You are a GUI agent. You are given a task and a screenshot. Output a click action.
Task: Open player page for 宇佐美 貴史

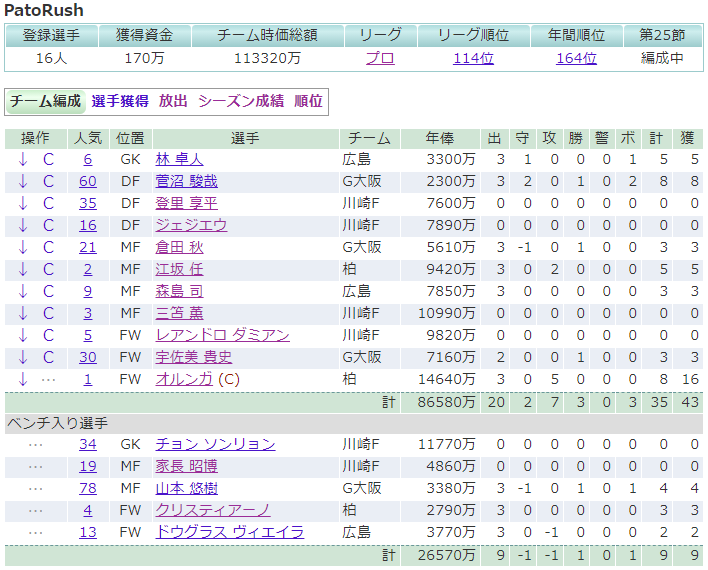click(x=194, y=357)
